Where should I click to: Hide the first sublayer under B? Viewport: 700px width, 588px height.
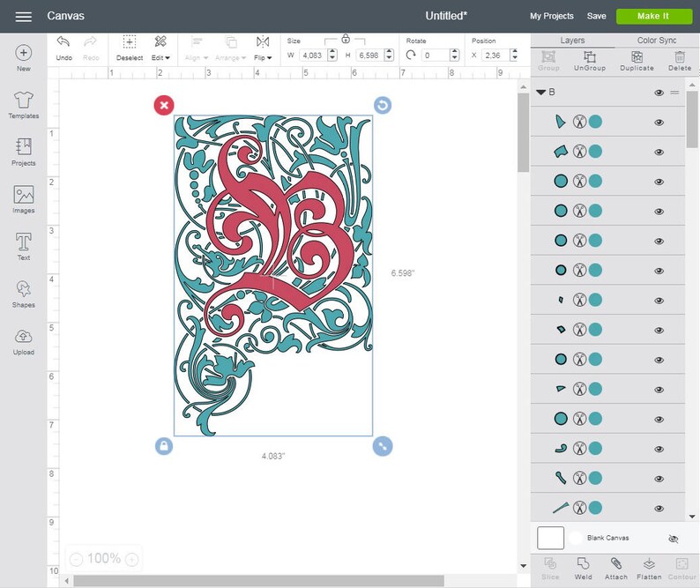pos(659,123)
